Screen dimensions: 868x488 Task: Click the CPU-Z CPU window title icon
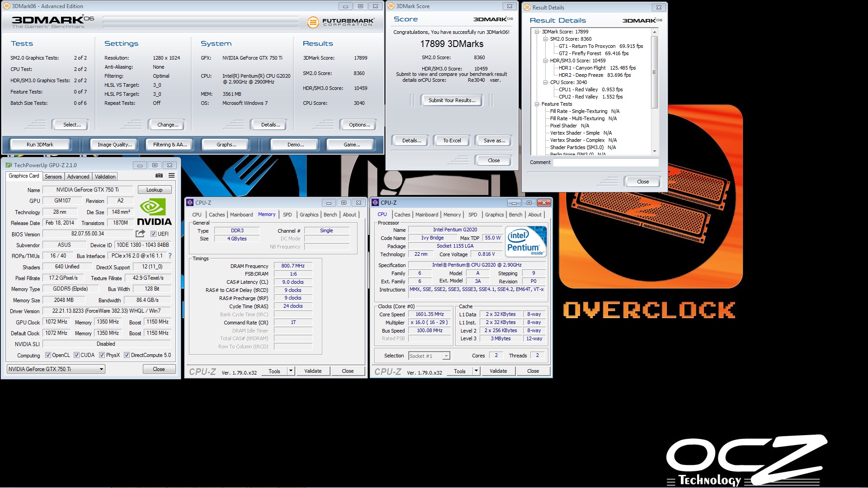pyautogui.click(x=375, y=202)
